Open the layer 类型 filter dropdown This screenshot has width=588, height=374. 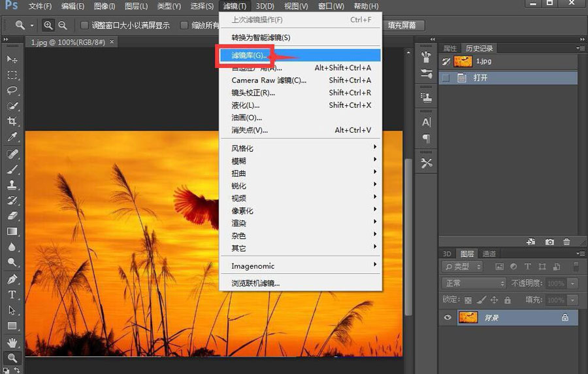point(462,266)
